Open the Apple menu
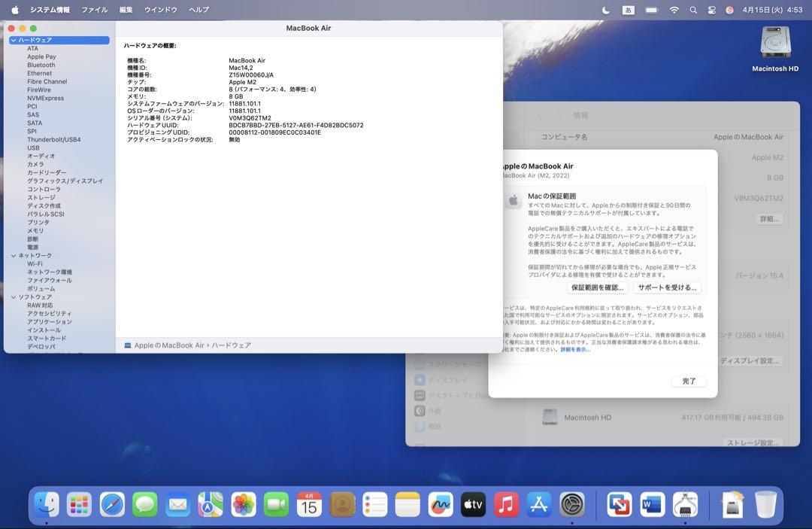The image size is (812, 529). tap(15, 10)
